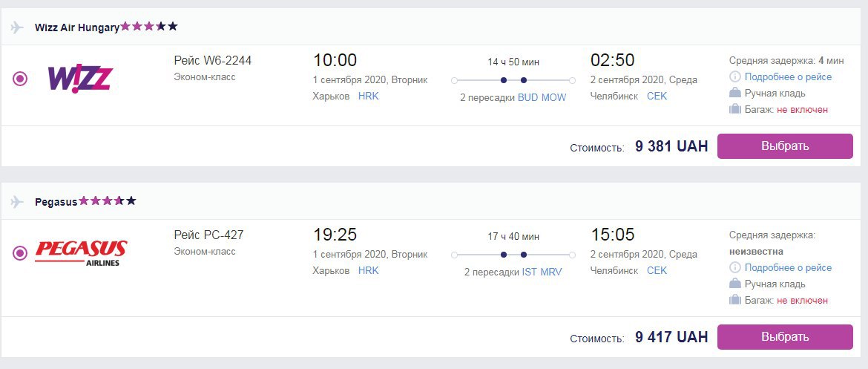The height and width of the screenshot is (369, 868).
Task: Click the Pegasus Airlines logo
Action: 81,252
